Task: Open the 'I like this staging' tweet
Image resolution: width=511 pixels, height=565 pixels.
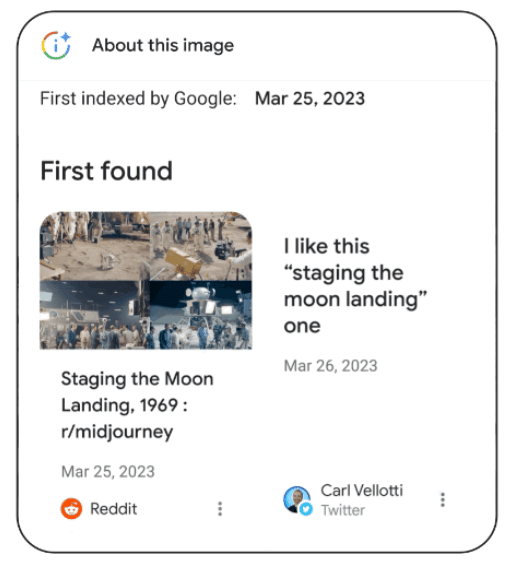Action: pyautogui.click(x=355, y=286)
